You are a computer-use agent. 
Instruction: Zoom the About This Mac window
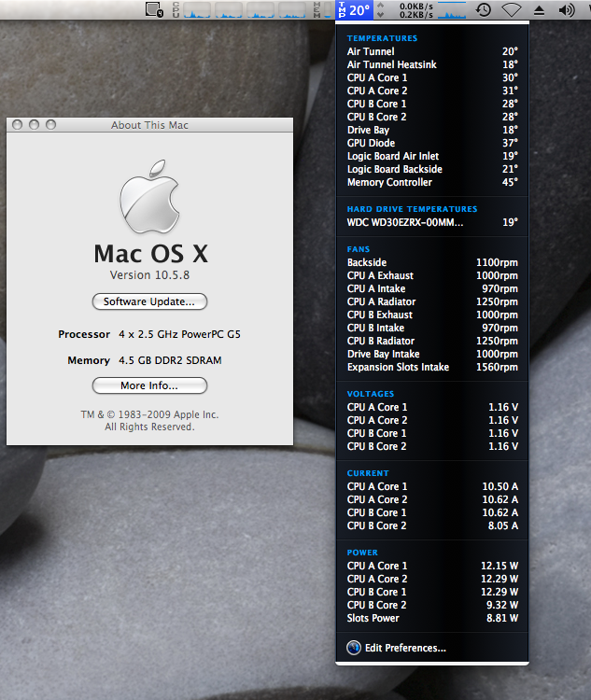[51, 124]
